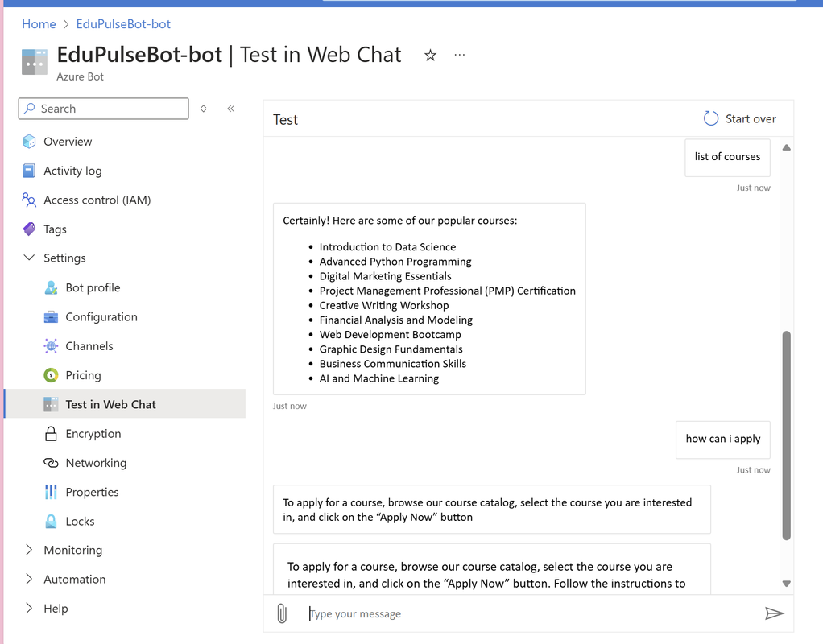
Task: Click the send message arrow icon
Action: pos(774,613)
